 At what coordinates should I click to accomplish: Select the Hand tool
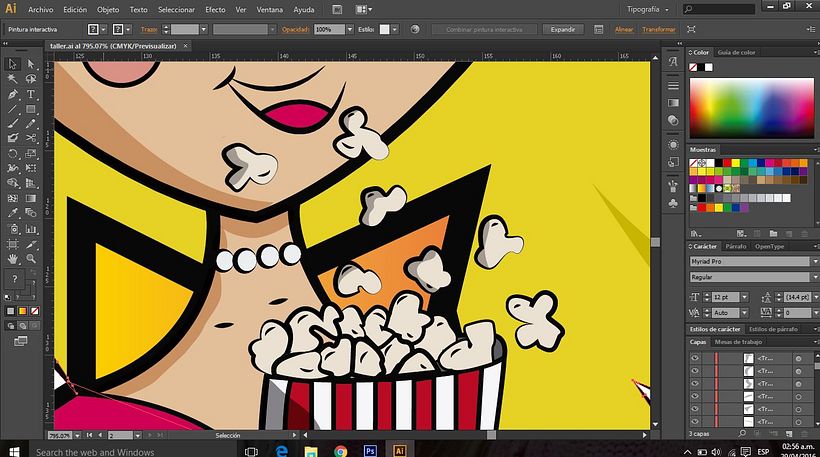pyautogui.click(x=13, y=259)
